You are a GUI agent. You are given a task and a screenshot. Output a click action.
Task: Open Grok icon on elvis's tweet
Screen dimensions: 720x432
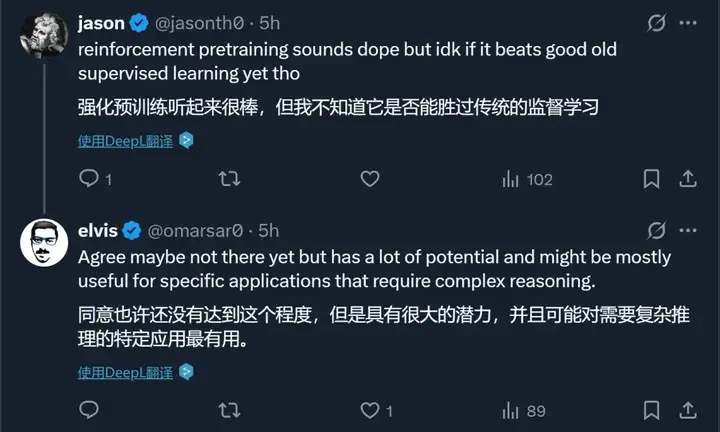[656, 230]
